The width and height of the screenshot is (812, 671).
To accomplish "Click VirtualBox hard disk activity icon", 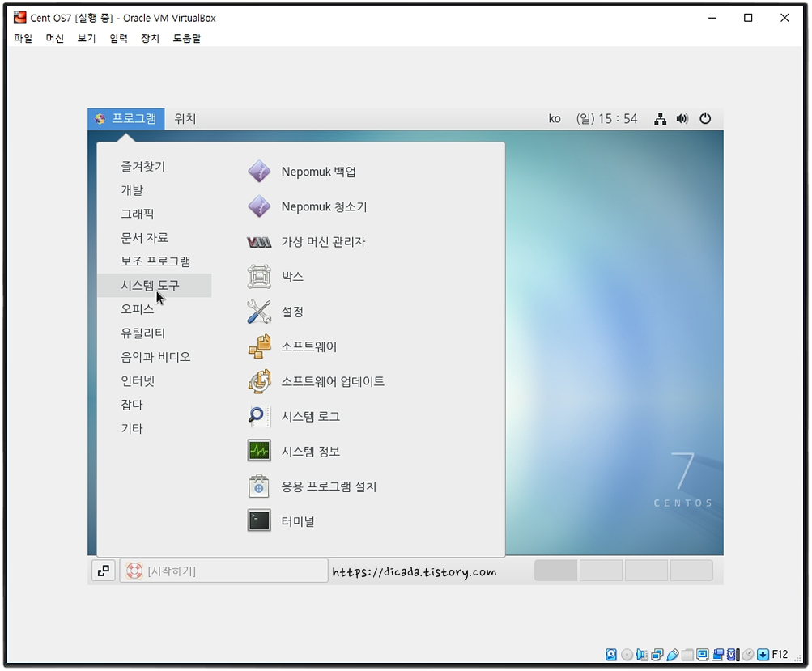I will click(611, 655).
